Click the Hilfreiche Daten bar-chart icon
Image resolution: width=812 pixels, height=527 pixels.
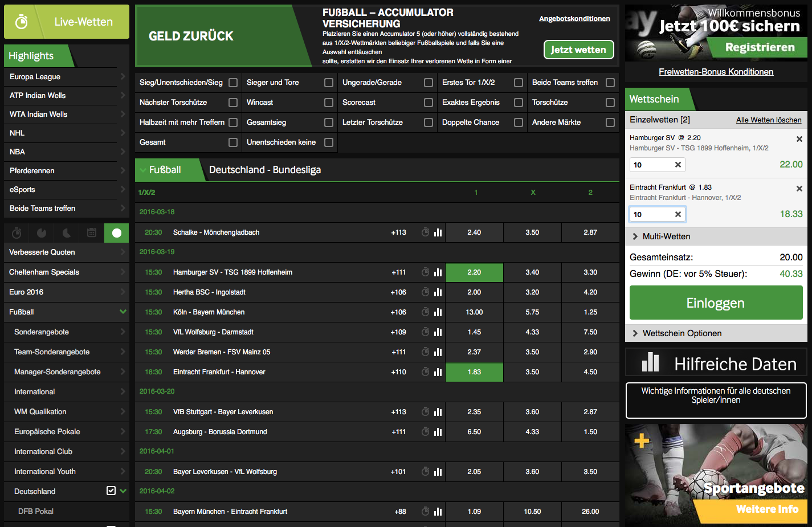(650, 361)
